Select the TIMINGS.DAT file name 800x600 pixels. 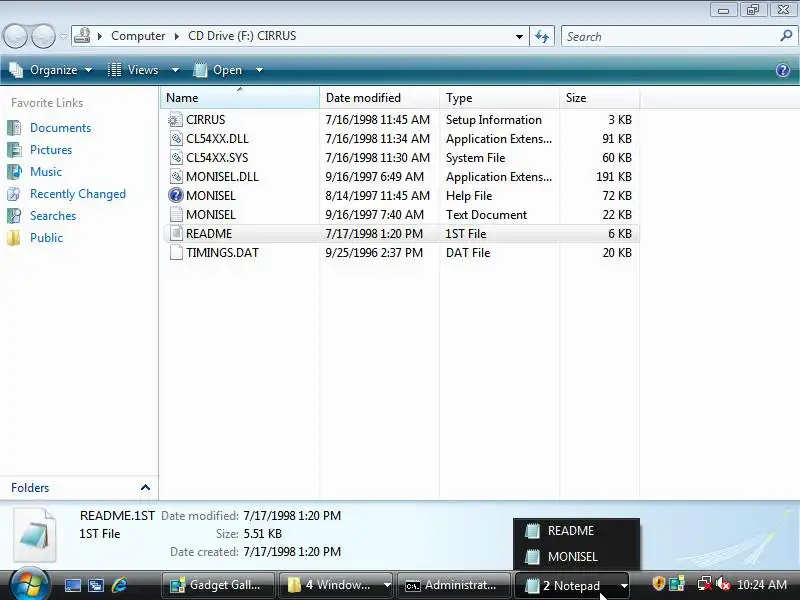[x=222, y=253]
